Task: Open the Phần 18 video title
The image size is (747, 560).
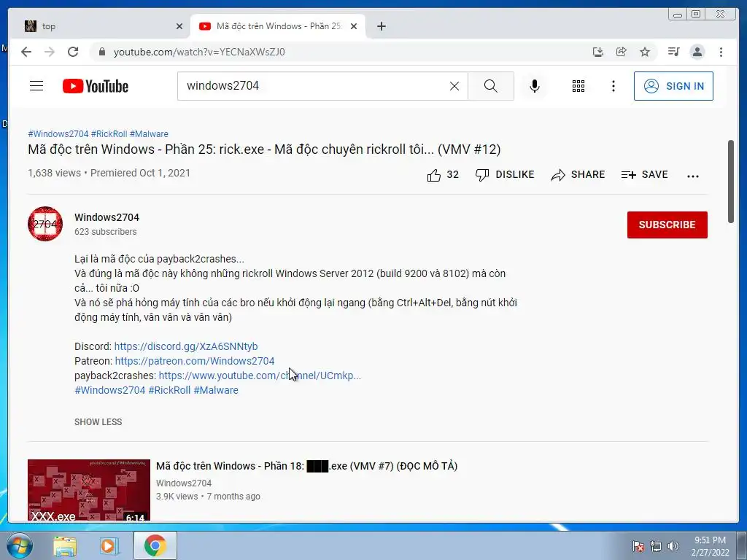Action: click(x=307, y=466)
